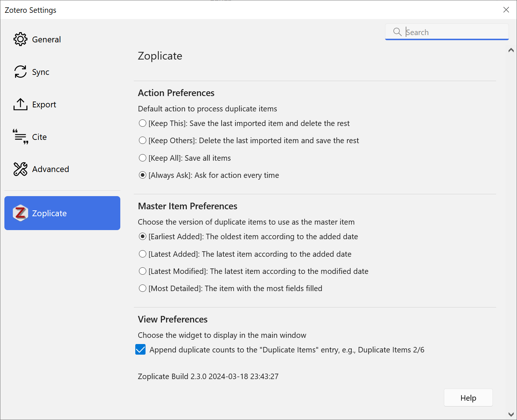
Task: Click the Action Preferences heading
Action: pos(176,93)
